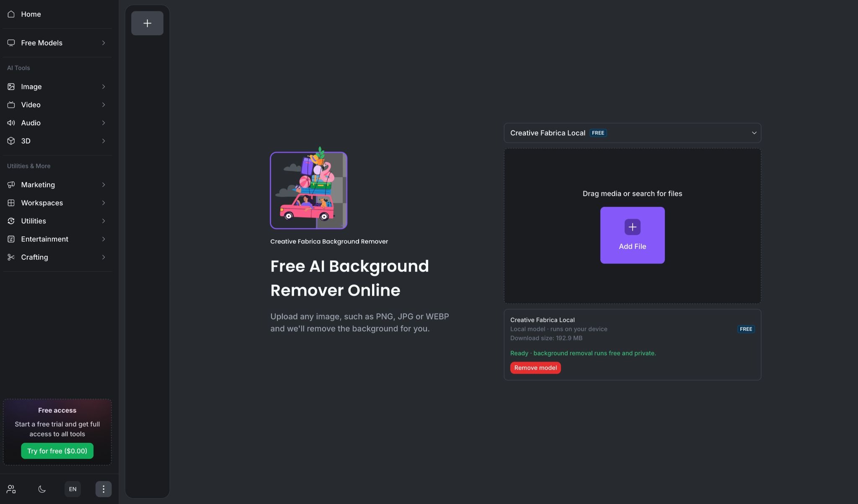Click the plus icon inside Add File
This screenshot has width=858, height=504.
(633, 227)
